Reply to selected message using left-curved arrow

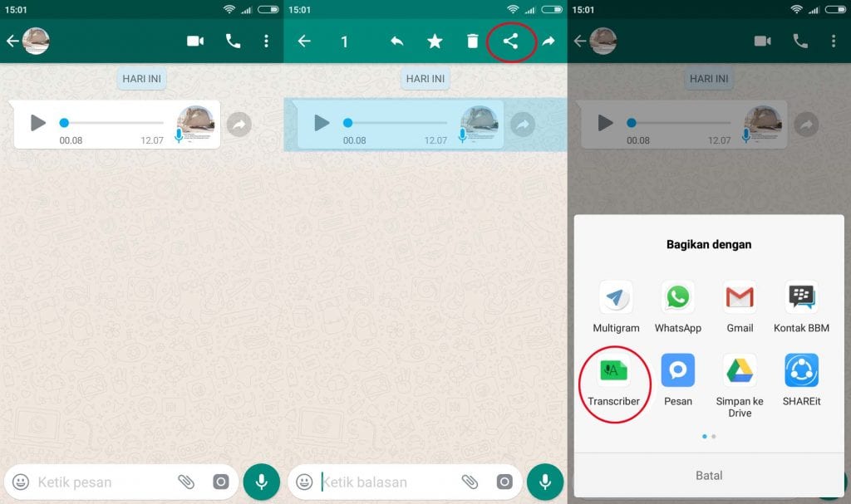coord(396,42)
